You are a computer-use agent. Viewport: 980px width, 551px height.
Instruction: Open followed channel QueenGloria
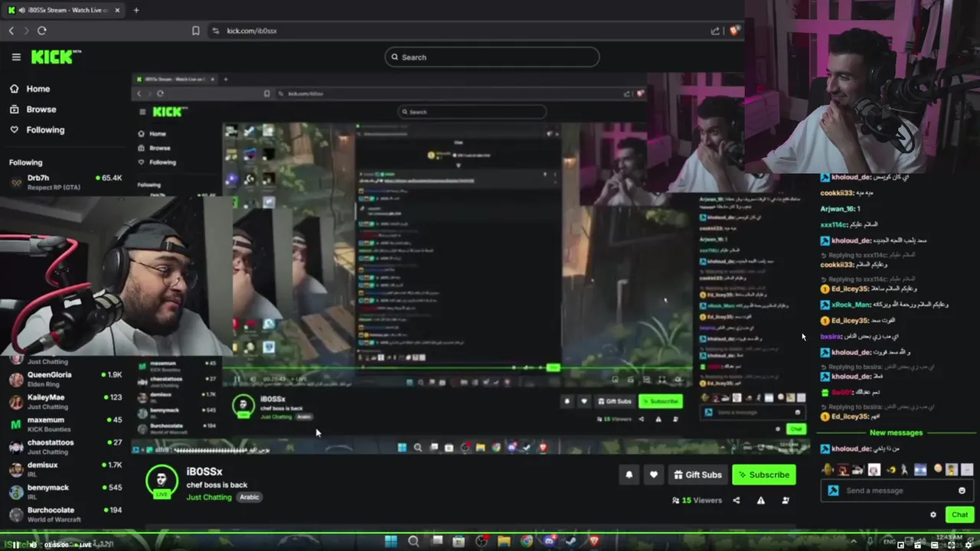point(65,379)
